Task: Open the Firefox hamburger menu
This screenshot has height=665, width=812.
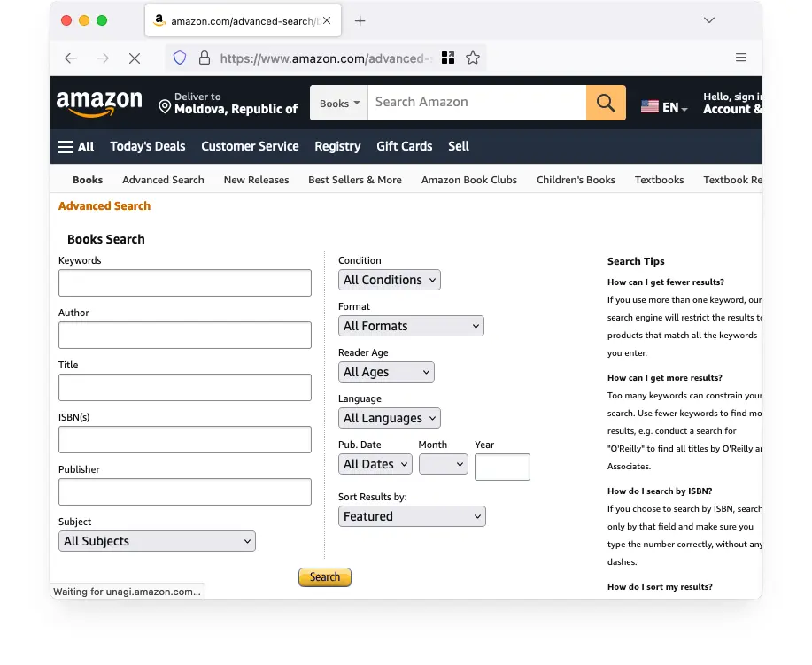Action: pos(741,58)
